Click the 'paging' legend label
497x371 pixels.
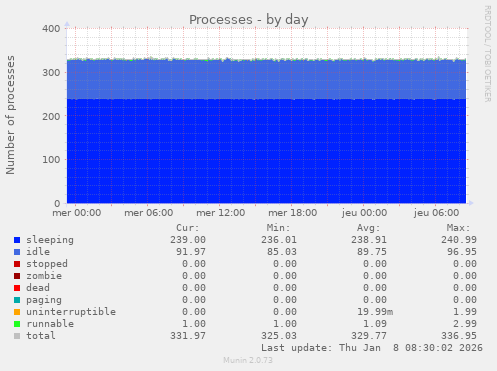[44, 300]
